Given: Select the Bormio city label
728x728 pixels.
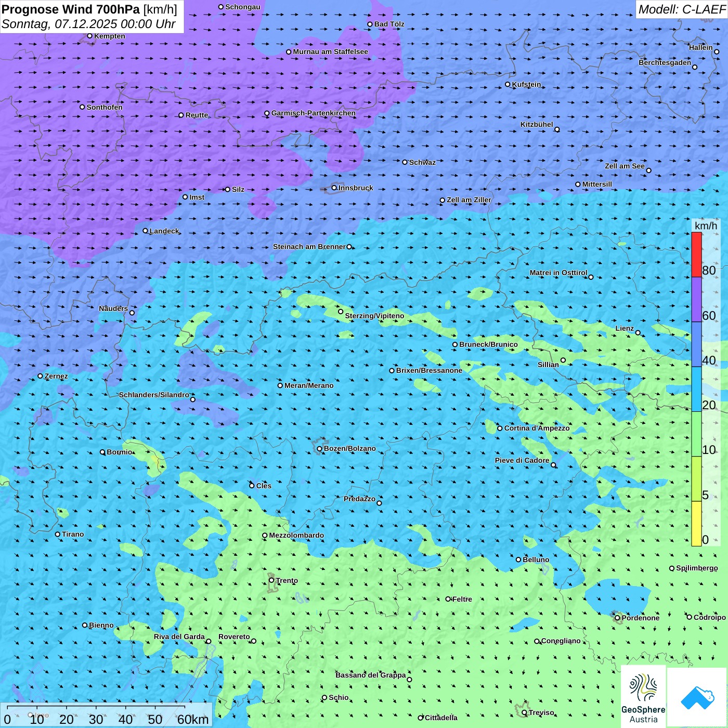Looking at the screenshot, I should [119, 452].
